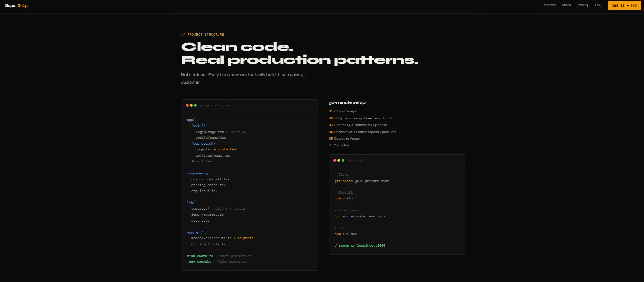Viewport: 644px width, 282px height.
Task: Click pricing-cards.tsx file line
Action: (x=208, y=185)
